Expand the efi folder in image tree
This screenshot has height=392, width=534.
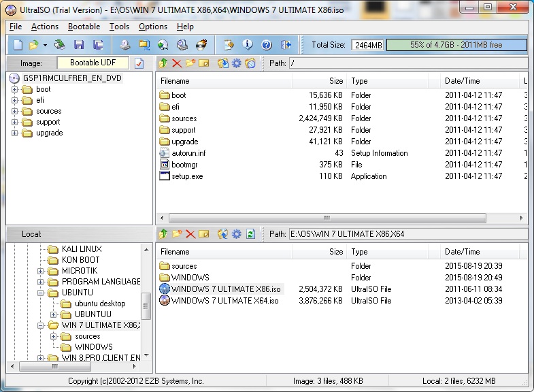[14, 101]
